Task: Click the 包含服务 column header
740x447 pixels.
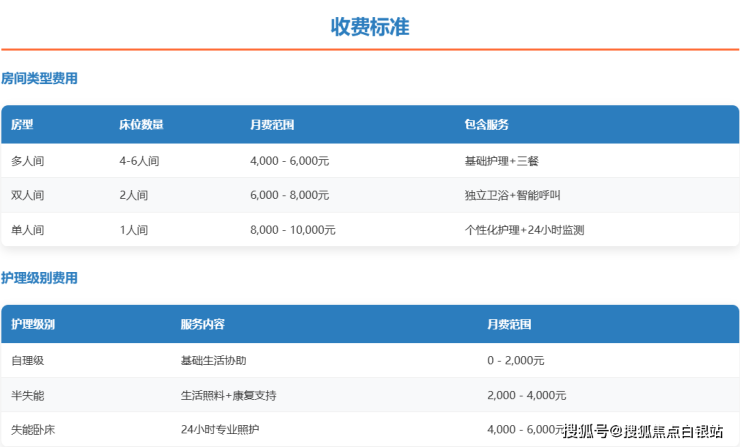Action: (x=487, y=125)
